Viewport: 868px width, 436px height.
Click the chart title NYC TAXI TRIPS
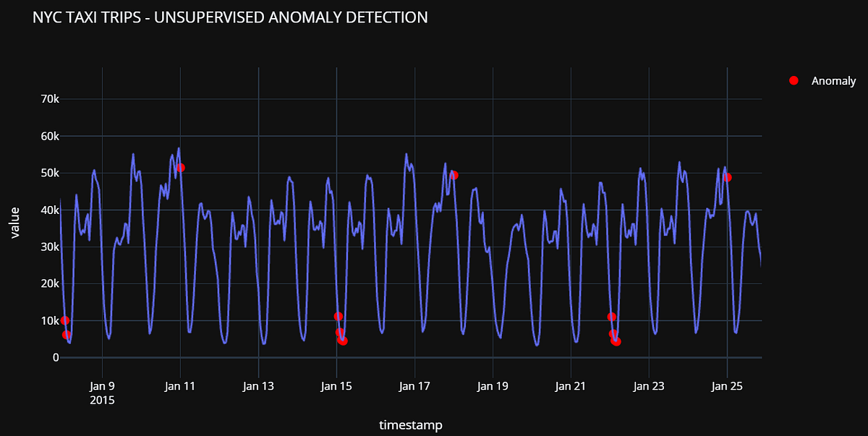[x=230, y=17]
